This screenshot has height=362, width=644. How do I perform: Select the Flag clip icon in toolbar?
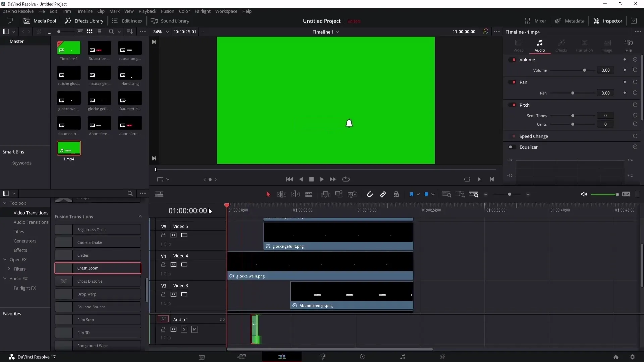pos(411,194)
